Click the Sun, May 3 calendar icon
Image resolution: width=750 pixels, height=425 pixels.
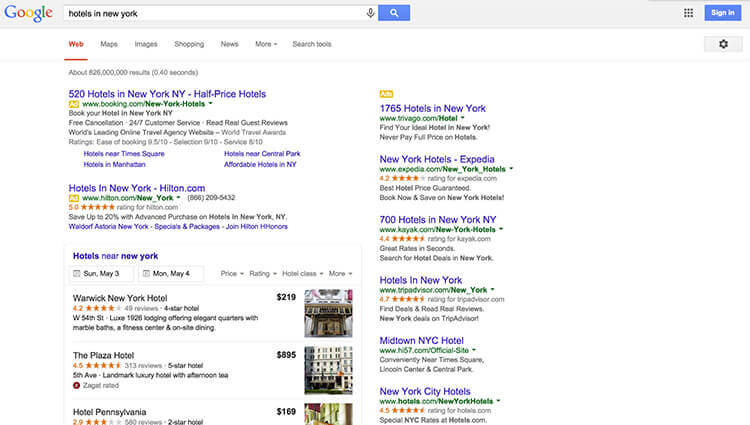coord(77,273)
